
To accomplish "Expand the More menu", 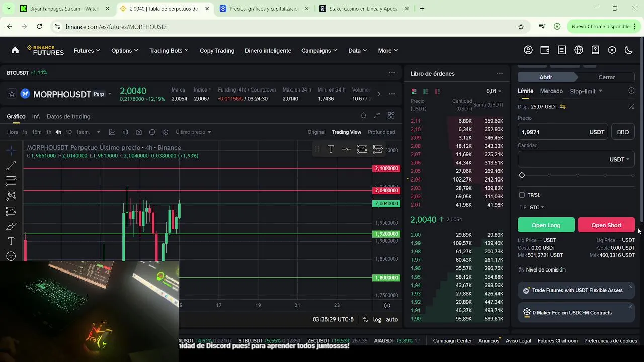I will 388,50.
